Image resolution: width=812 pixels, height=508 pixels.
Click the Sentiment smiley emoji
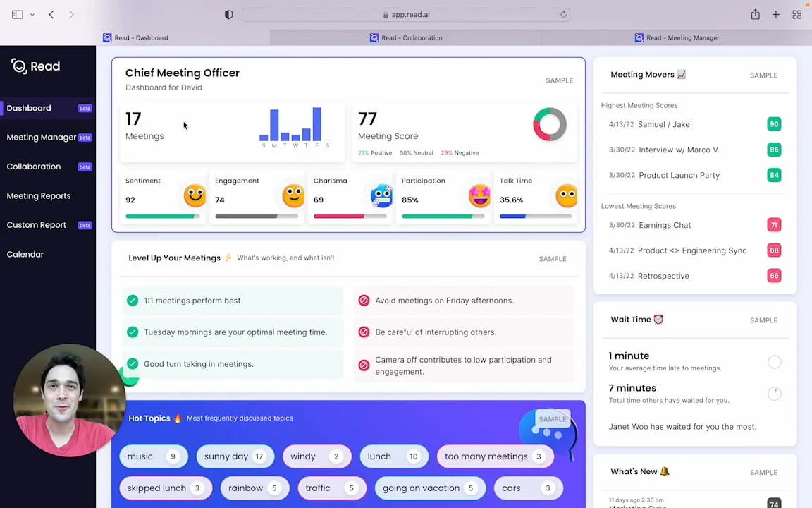pyautogui.click(x=195, y=195)
